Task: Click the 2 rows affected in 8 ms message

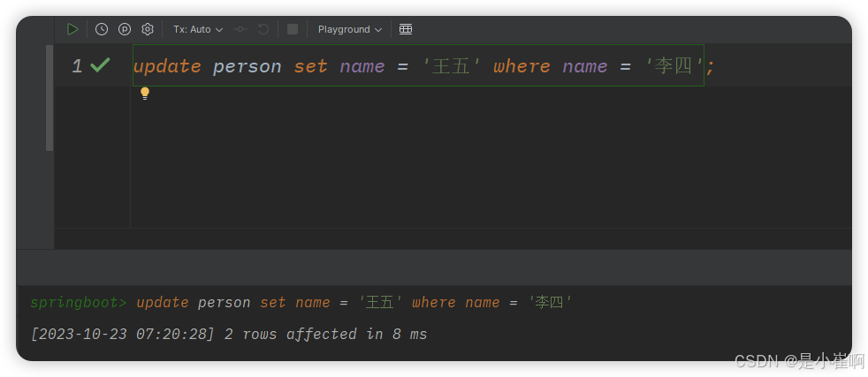Action: [x=325, y=334]
